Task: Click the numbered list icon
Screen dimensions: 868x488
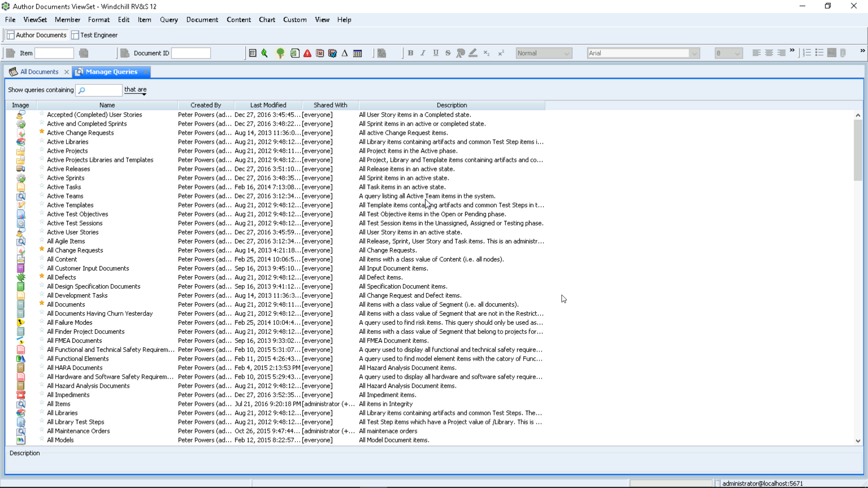Action: point(807,53)
